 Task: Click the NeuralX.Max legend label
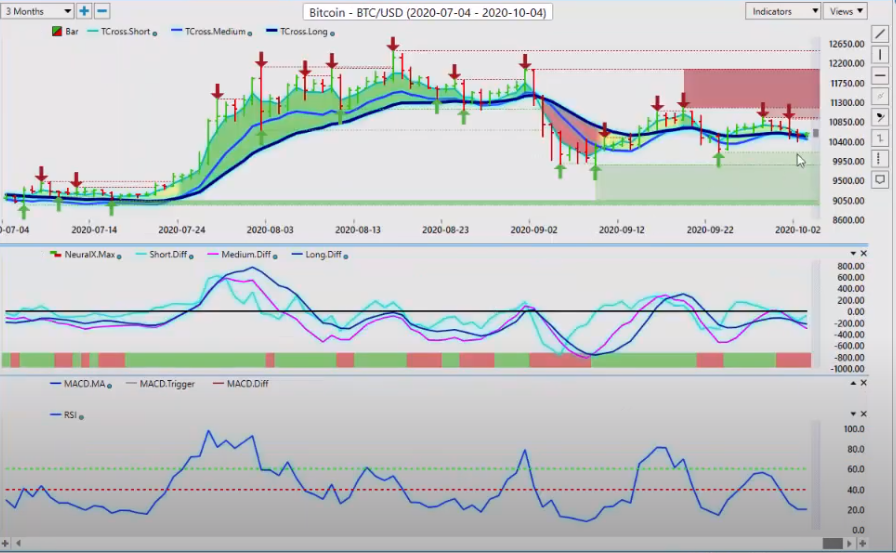tap(90, 254)
